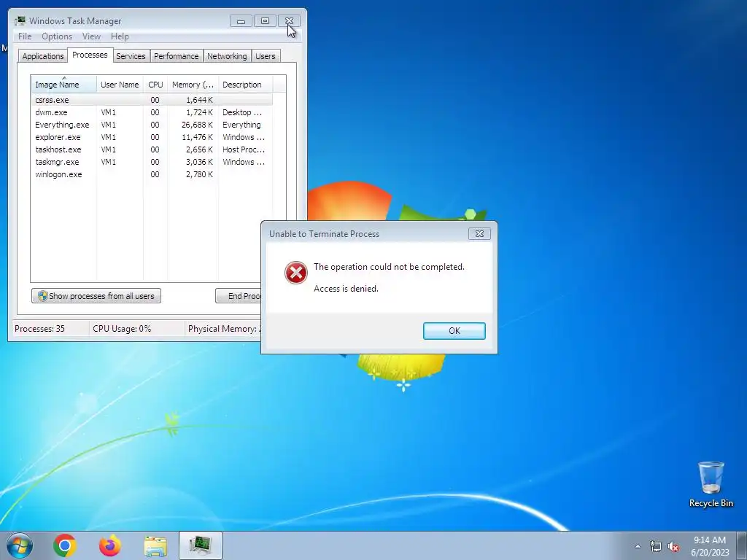This screenshot has height=560, width=747.
Task: Click the Task Manager title bar icon
Action: (20, 21)
